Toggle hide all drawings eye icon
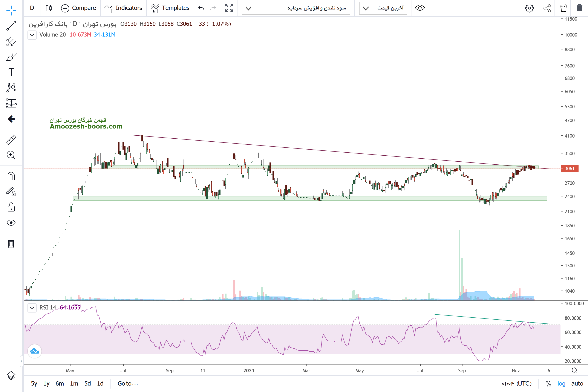588x392 pixels. (x=11, y=222)
